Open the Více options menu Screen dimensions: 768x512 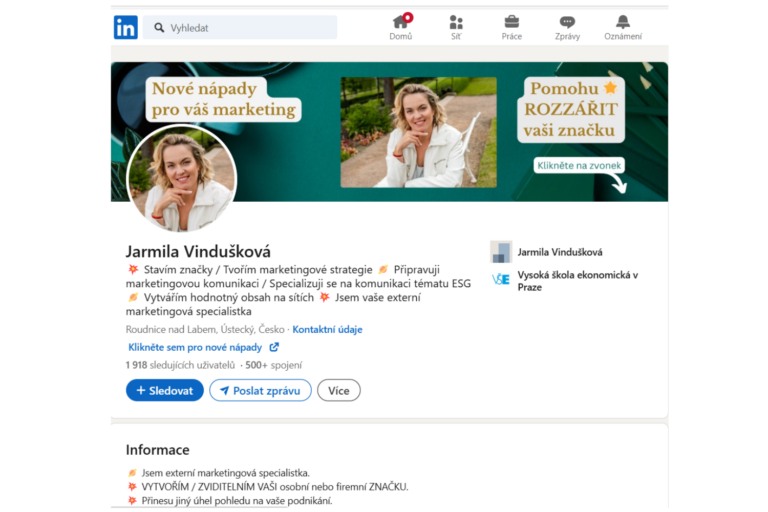[x=338, y=390]
